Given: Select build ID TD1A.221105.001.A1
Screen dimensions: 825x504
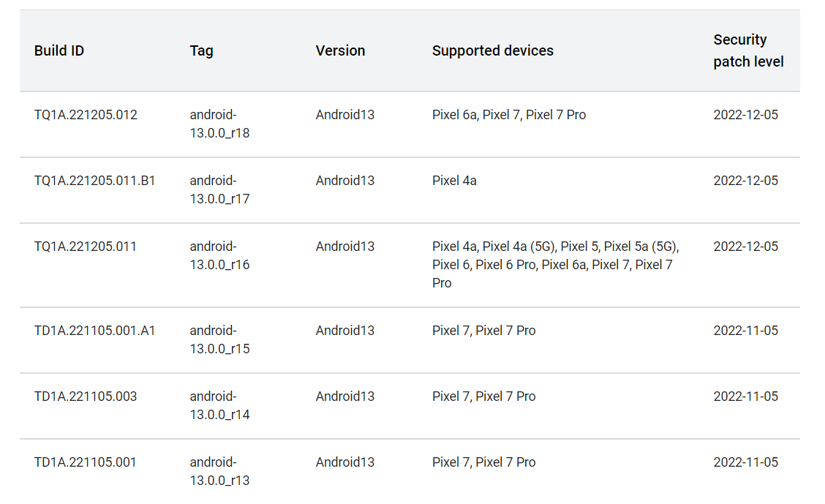Looking at the screenshot, I should click(94, 331).
